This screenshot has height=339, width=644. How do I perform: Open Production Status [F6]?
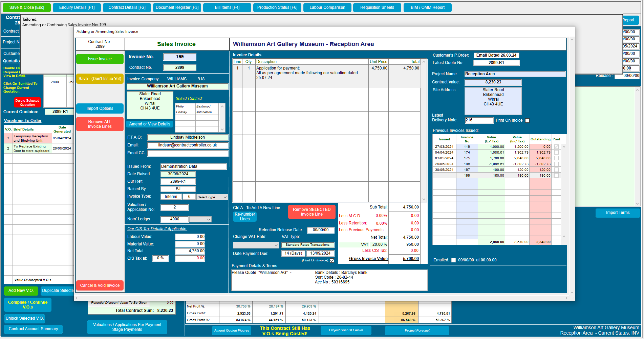coord(277,7)
